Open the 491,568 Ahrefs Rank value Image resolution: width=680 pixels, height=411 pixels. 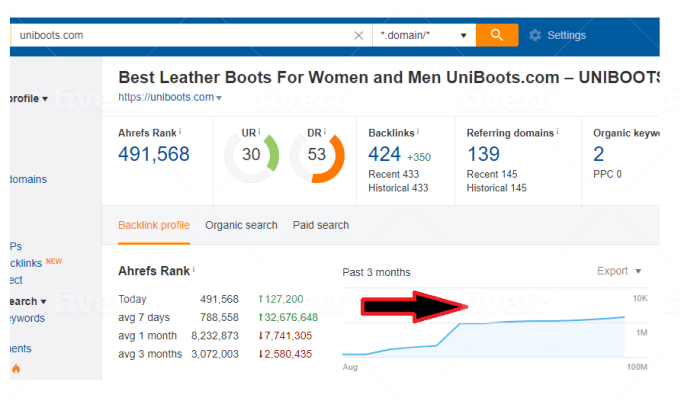coord(154,154)
